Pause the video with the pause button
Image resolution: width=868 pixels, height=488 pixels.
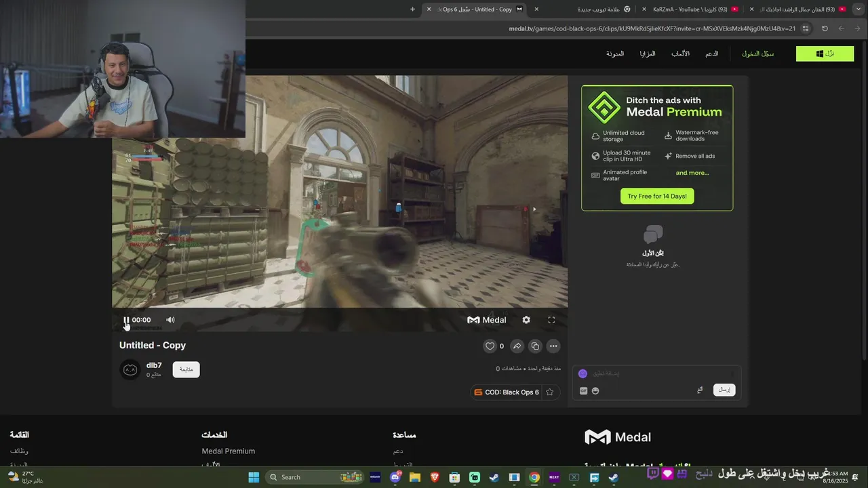point(126,320)
